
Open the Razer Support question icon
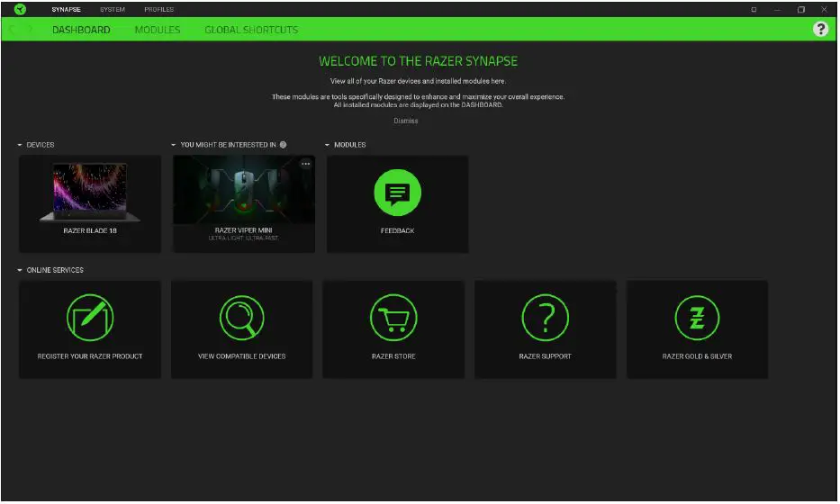tap(545, 318)
